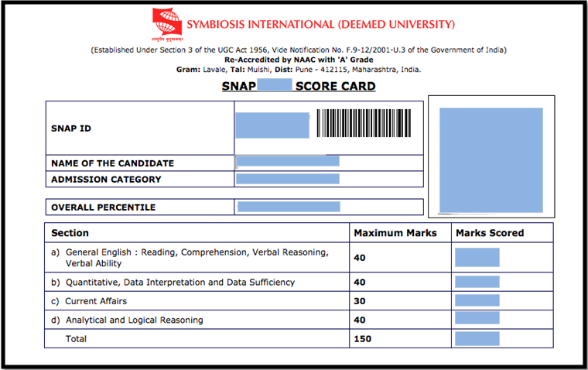Screen dimensions: 588x370
Task: Click the Maximum Marks column header
Action: click(x=395, y=233)
